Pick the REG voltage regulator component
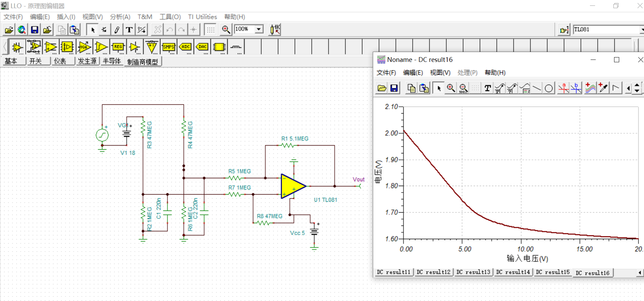 point(118,47)
